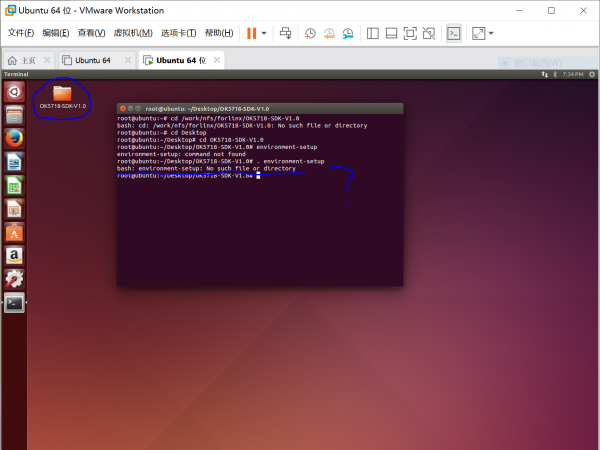Open LibreOffice Impress from the launcher

tap(14, 209)
